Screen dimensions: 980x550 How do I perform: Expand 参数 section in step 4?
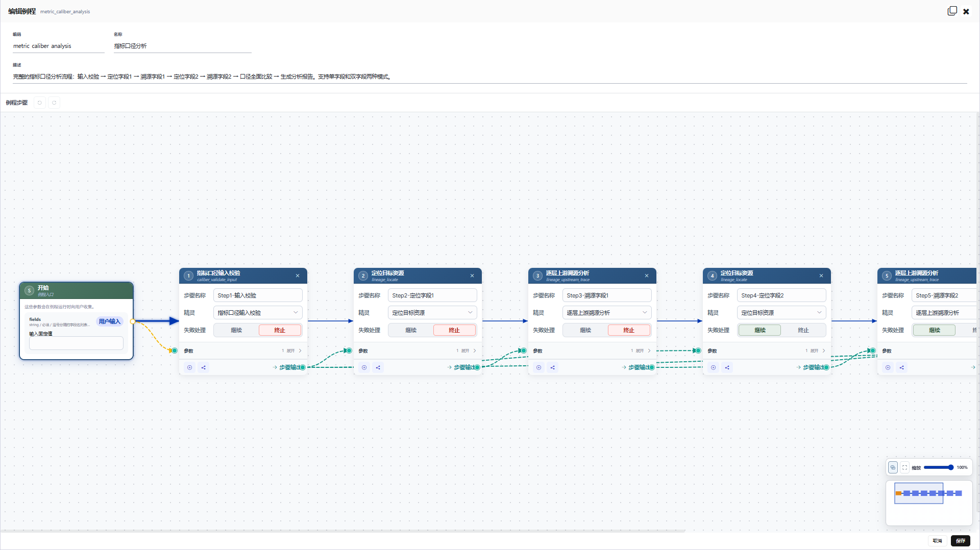click(816, 351)
